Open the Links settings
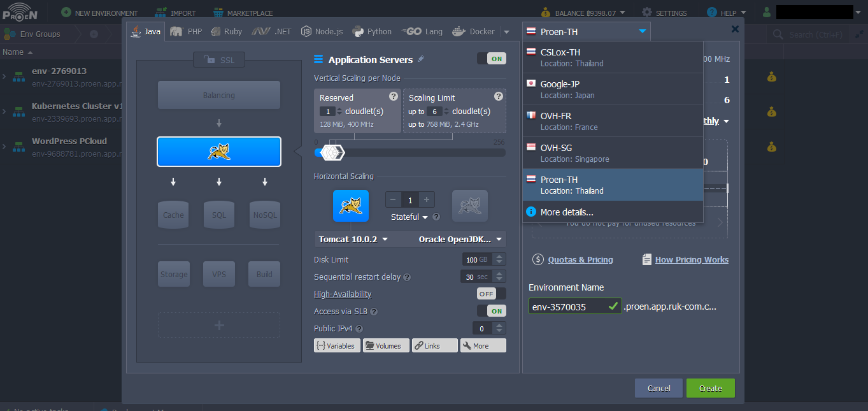This screenshot has height=411, width=868. point(434,345)
